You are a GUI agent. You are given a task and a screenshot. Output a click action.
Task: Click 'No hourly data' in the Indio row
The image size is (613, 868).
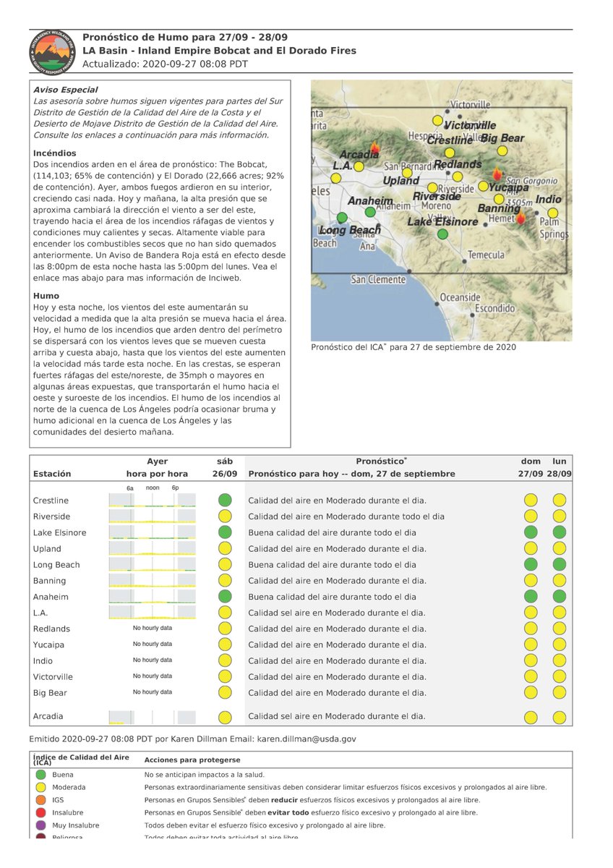click(153, 660)
